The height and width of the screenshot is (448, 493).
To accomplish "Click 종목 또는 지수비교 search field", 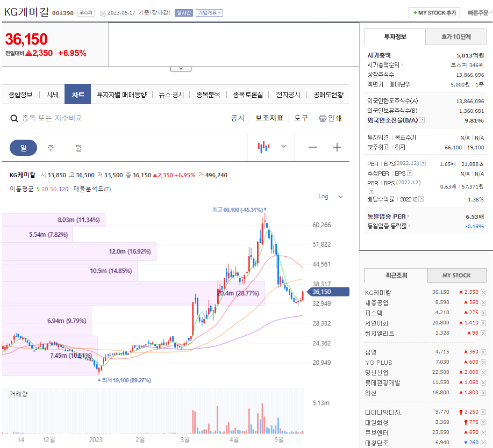I will (x=52, y=118).
